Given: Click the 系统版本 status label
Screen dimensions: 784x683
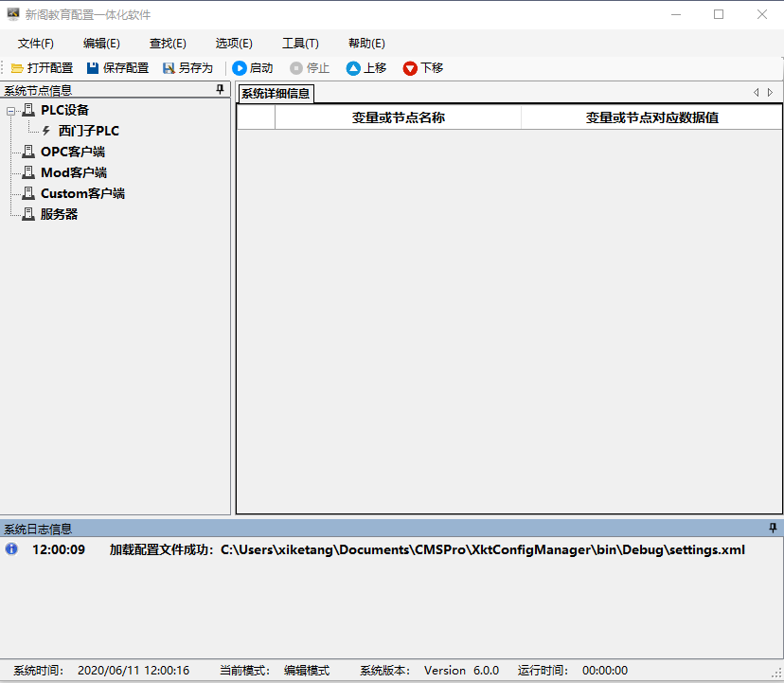Looking at the screenshot, I should coord(385,671).
